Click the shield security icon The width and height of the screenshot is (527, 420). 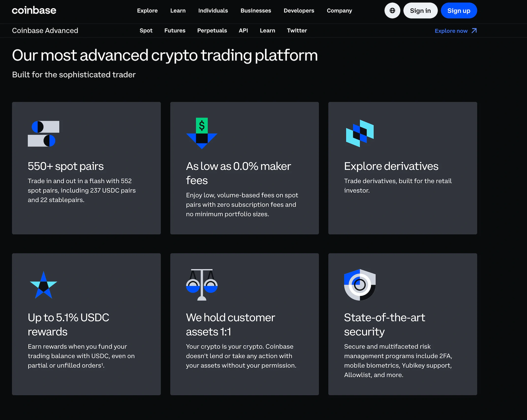[359, 285]
